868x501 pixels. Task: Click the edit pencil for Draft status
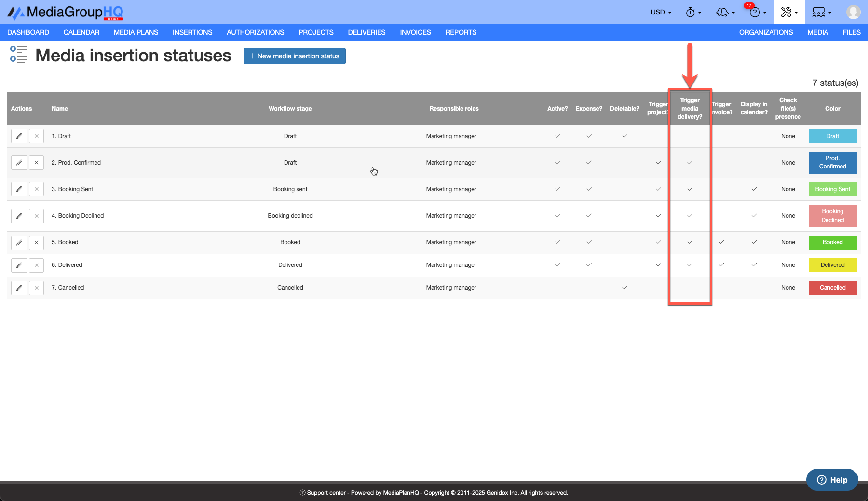coord(19,136)
